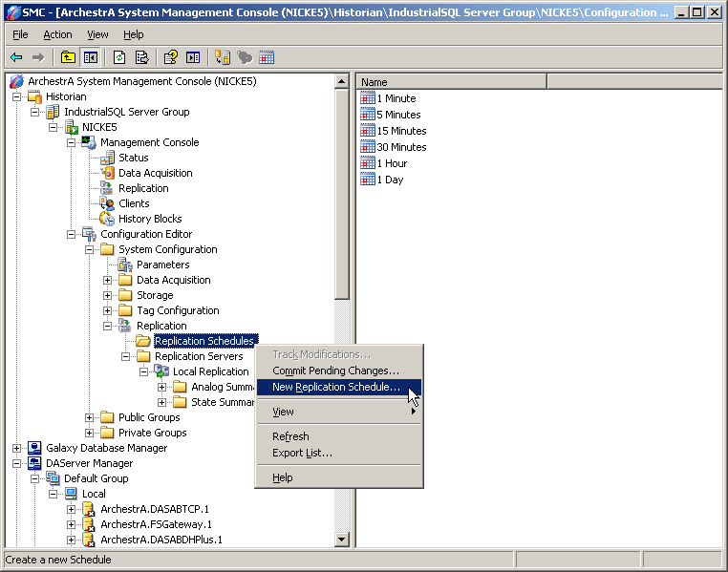The height and width of the screenshot is (572, 728).
Task: Select the Replication Schedules tree item
Action: click(x=204, y=341)
